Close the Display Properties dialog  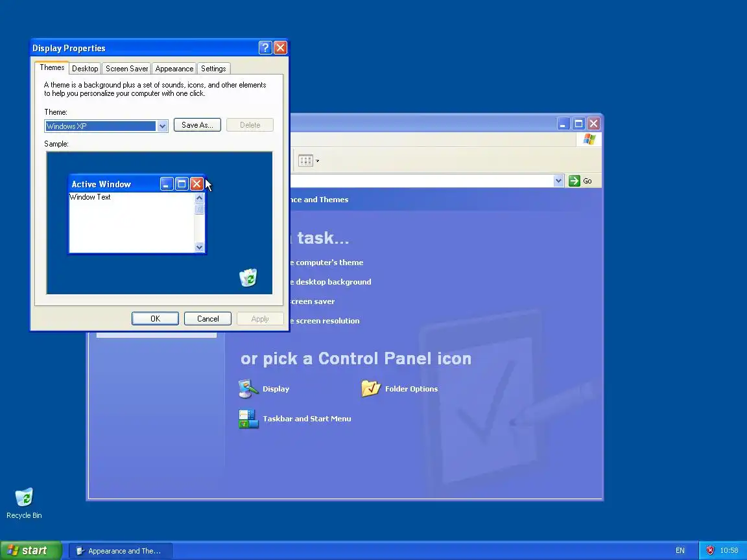[281, 47]
